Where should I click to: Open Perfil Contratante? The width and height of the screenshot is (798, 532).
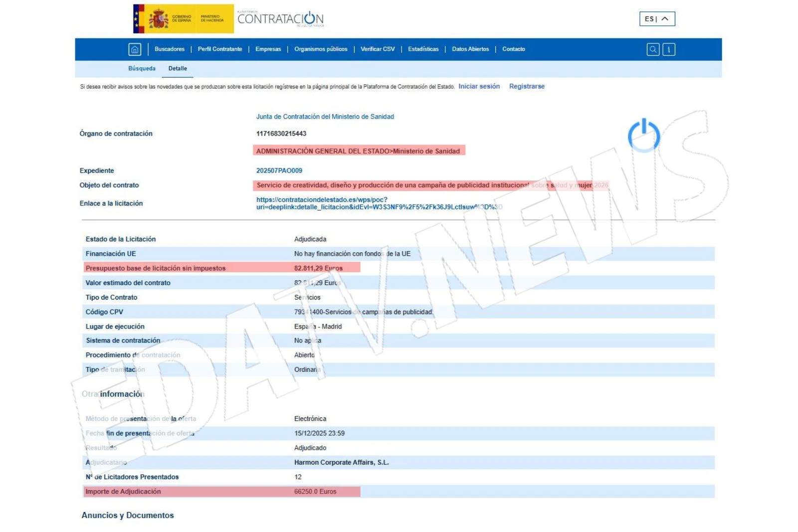click(219, 49)
